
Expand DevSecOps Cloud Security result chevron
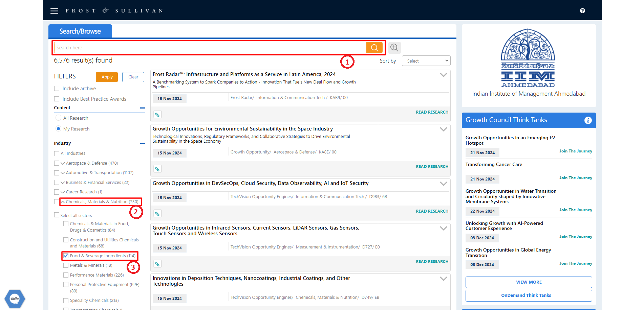443,184
